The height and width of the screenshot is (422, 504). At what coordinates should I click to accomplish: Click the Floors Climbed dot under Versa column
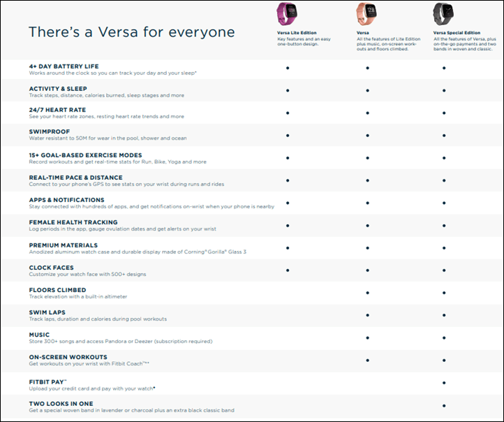coord(367,293)
